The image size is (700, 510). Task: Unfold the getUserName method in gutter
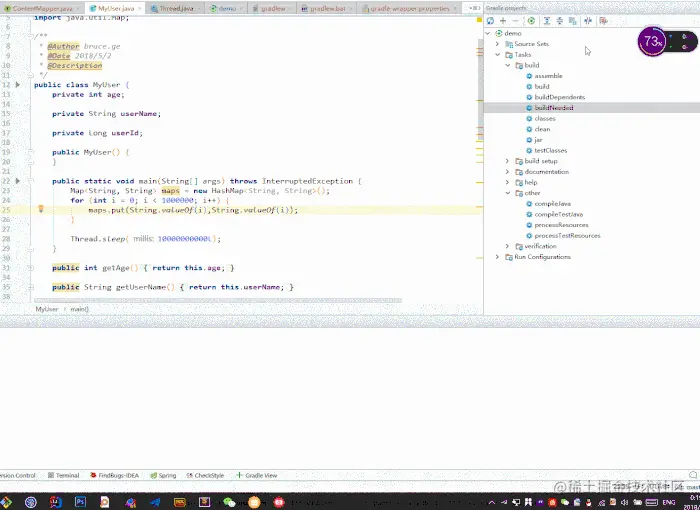point(31,287)
